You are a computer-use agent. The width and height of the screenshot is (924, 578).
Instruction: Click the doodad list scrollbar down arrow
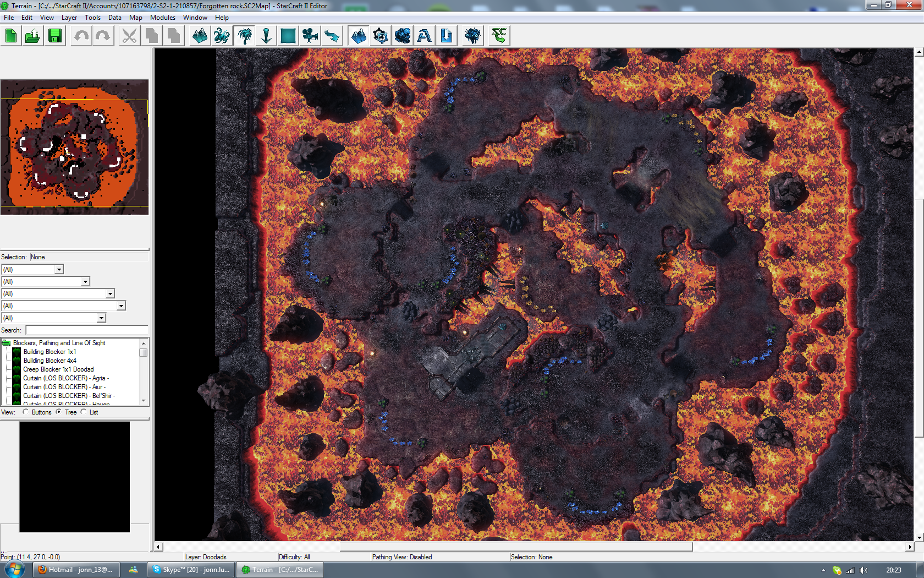pyautogui.click(x=144, y=401)
